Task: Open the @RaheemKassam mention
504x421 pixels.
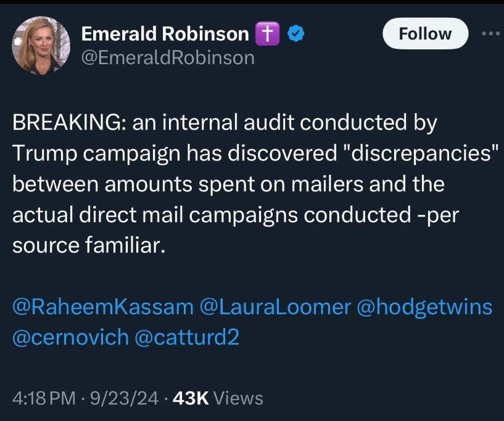Action: pyautogui.click(x=103, y=307)
